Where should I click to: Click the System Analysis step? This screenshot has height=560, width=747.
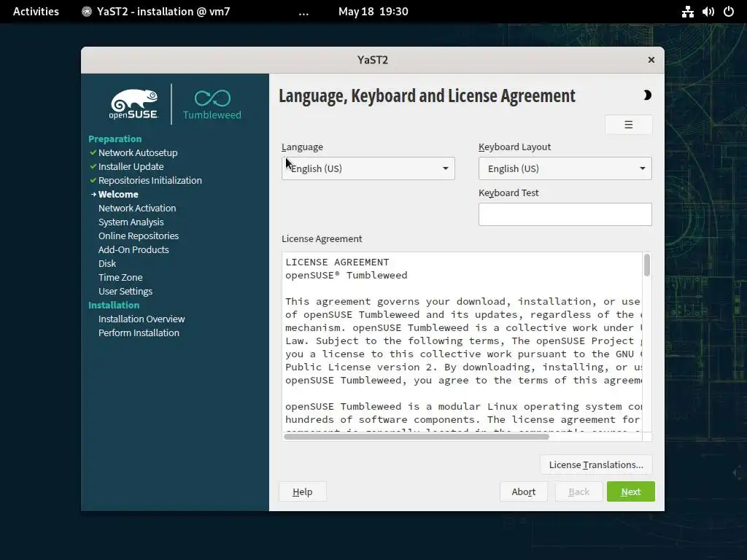tap(131, 222)
